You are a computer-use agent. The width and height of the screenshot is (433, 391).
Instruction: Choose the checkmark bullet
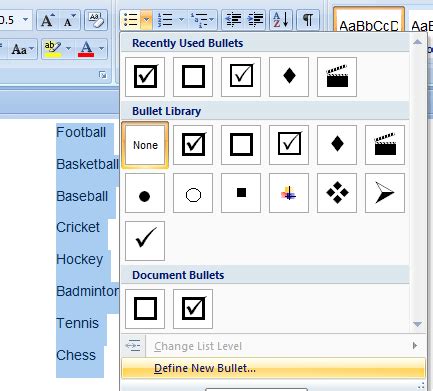pos(145,241)
